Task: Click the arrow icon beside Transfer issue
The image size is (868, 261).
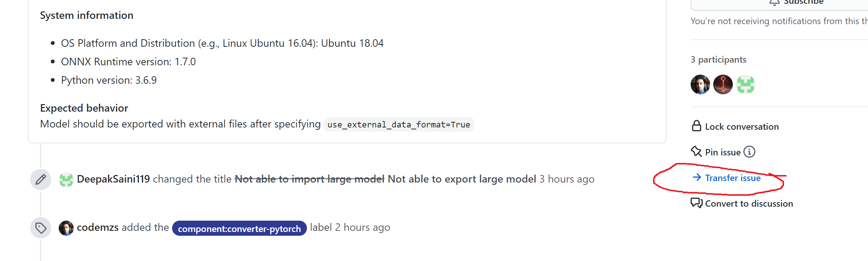Action: [697, 178]
